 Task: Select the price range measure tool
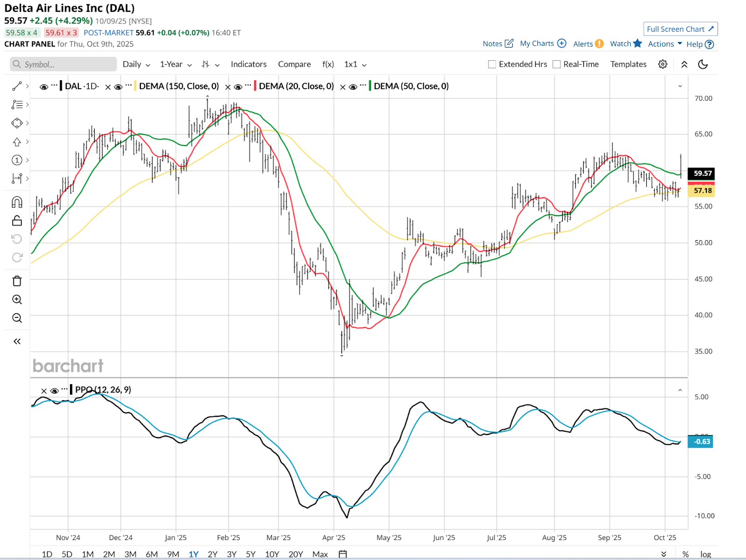coord(17,179)
